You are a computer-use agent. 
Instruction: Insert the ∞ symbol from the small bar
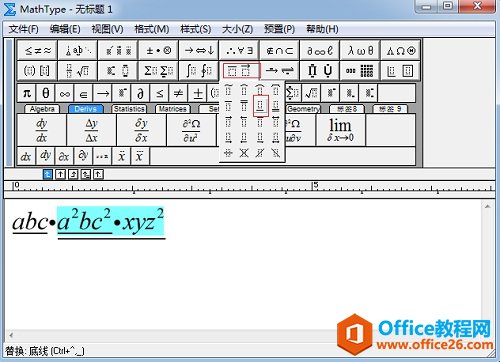[x=65, y=93]
